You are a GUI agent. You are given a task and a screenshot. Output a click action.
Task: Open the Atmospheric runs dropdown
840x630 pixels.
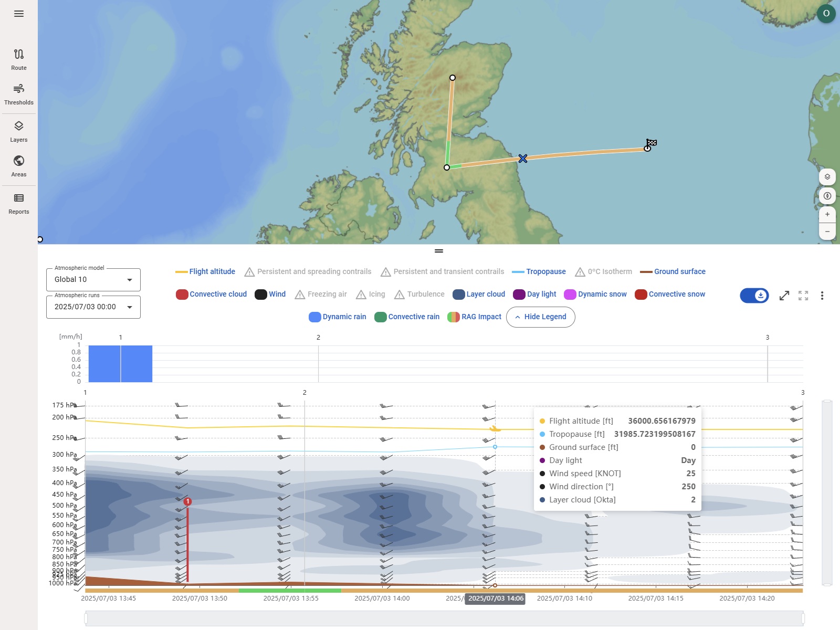click(x=93, y=307)
